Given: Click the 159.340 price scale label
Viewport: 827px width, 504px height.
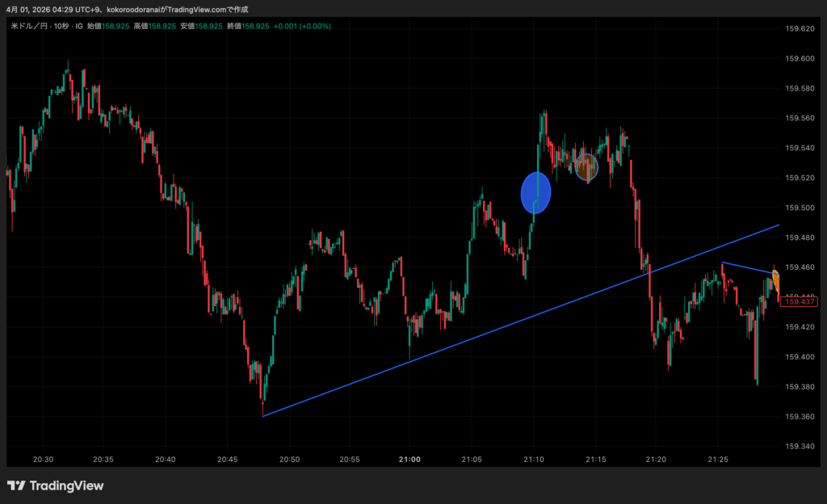Looking at the screenshot, I should (799, 446).
